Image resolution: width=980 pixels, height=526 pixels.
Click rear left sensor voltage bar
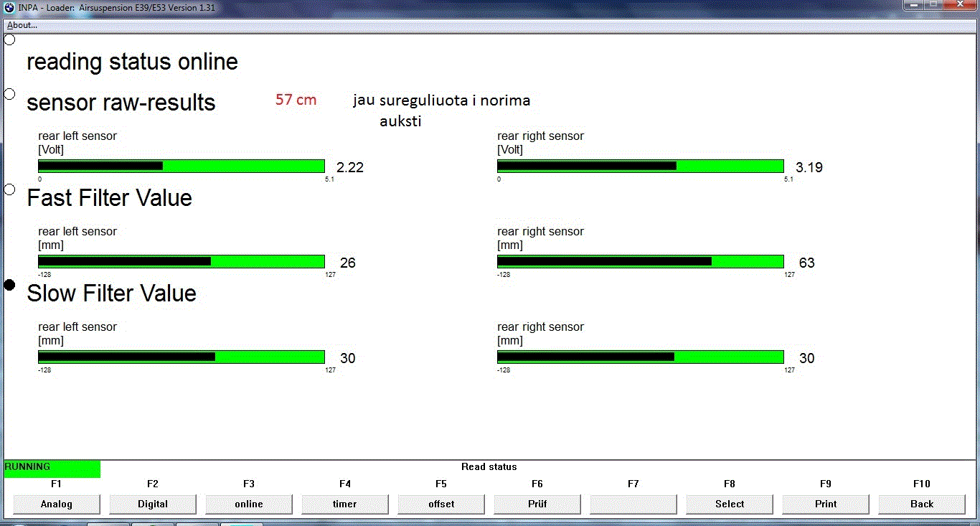182,166
